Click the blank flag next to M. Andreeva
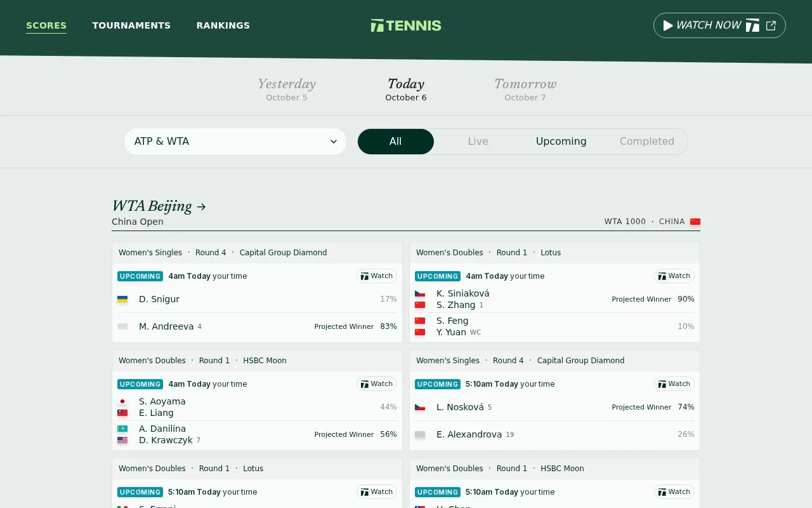The height and width of the screenshot is (508, 812). [122, 326]
